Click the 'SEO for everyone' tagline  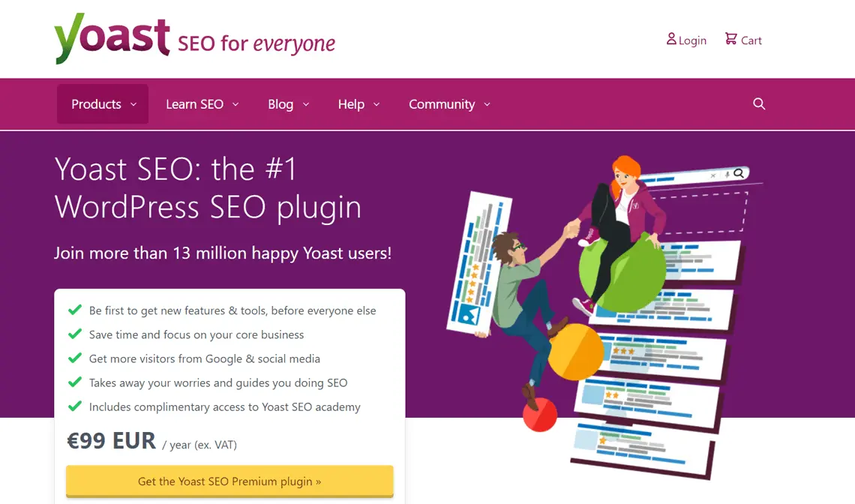click(256, 43)
